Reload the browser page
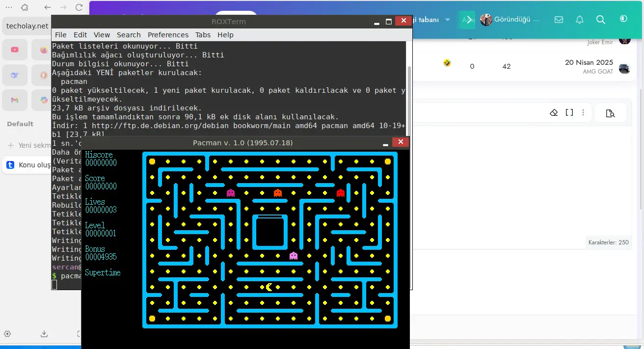Screen dimensions: 644x349 click(79, 7)
